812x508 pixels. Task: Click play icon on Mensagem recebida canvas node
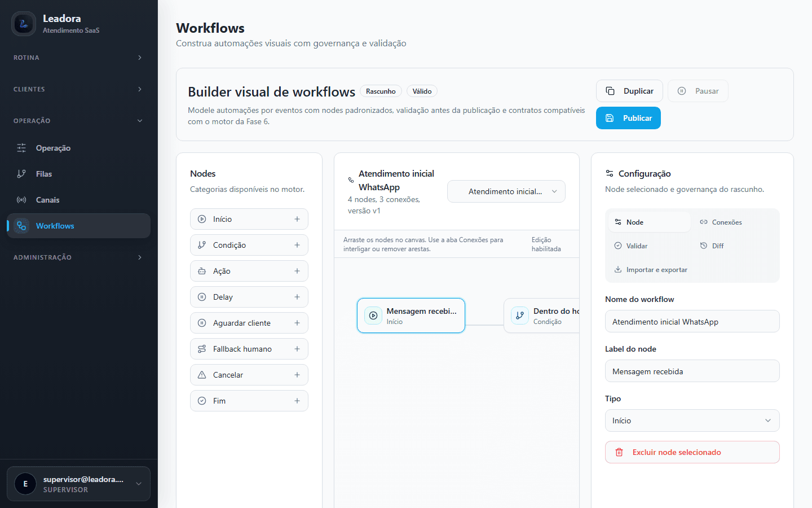(x=373, y=316)
